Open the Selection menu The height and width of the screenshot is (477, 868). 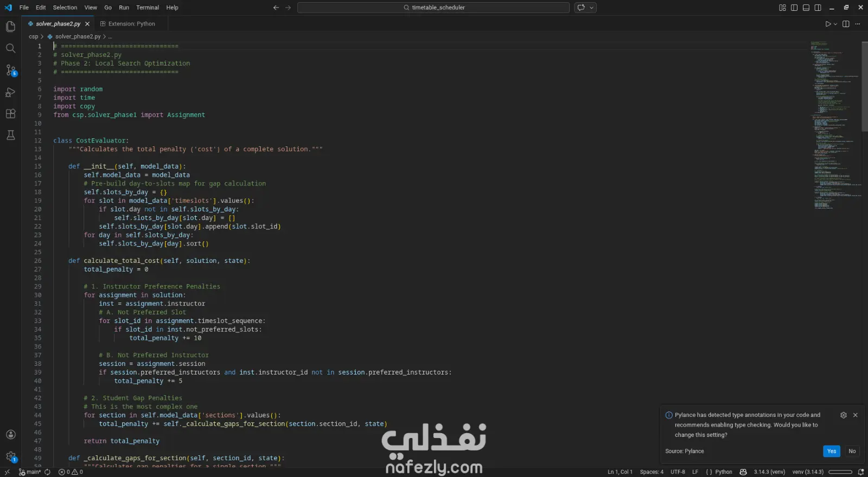pos(65,8)
